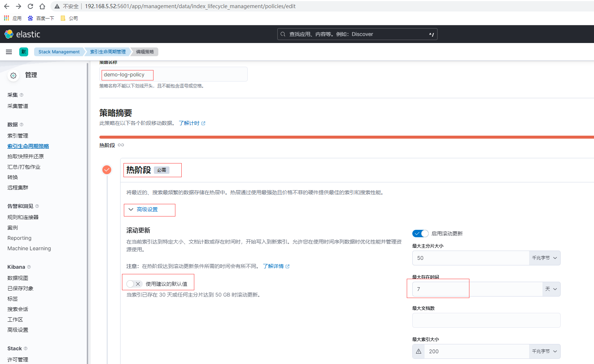Open 标签 in sidebar

13,299
